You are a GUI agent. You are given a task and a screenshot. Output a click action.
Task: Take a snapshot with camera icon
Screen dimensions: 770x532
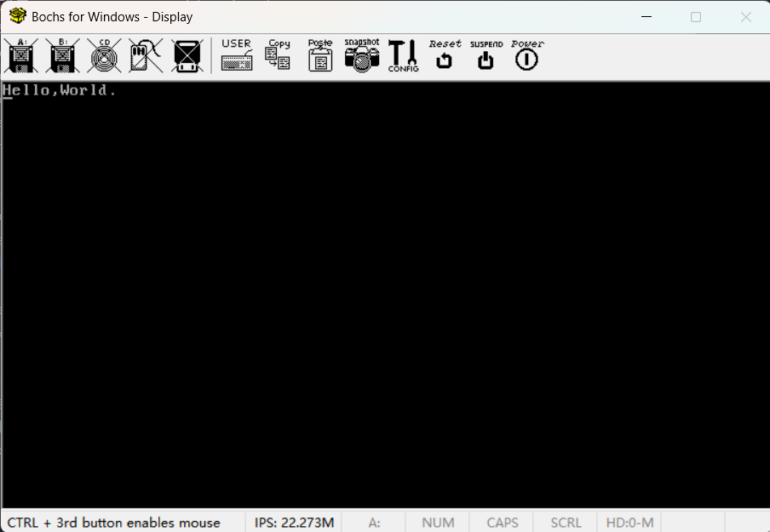(x=362, y=55)
